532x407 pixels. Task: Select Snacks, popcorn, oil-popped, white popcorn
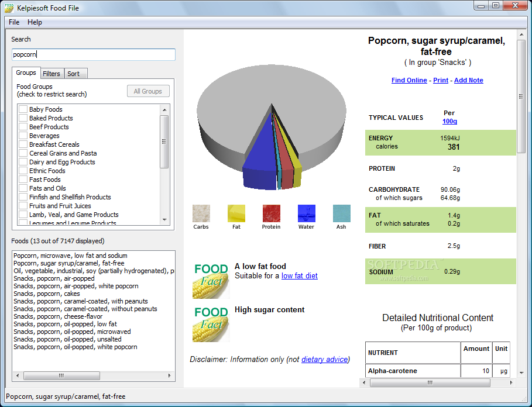75,347
